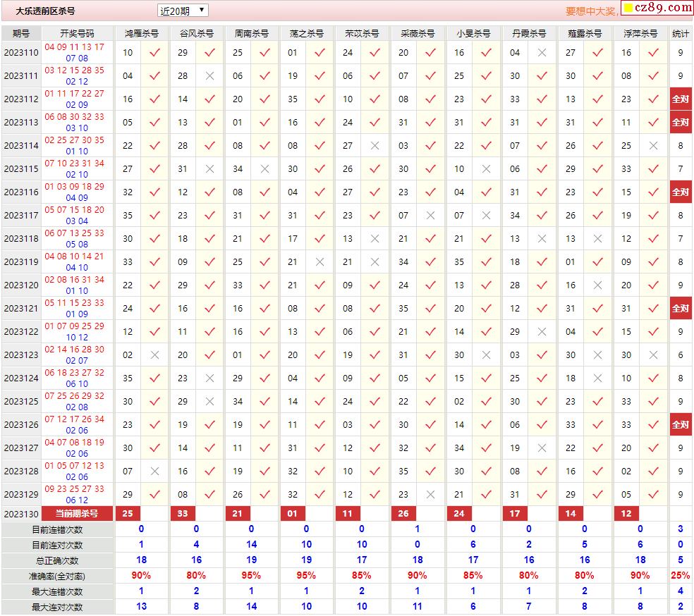The width and height of the screenshot is (694, 616).
Task: Click the X mark for 谷风杀号 in row 2023125
Action: coord(209,402)
